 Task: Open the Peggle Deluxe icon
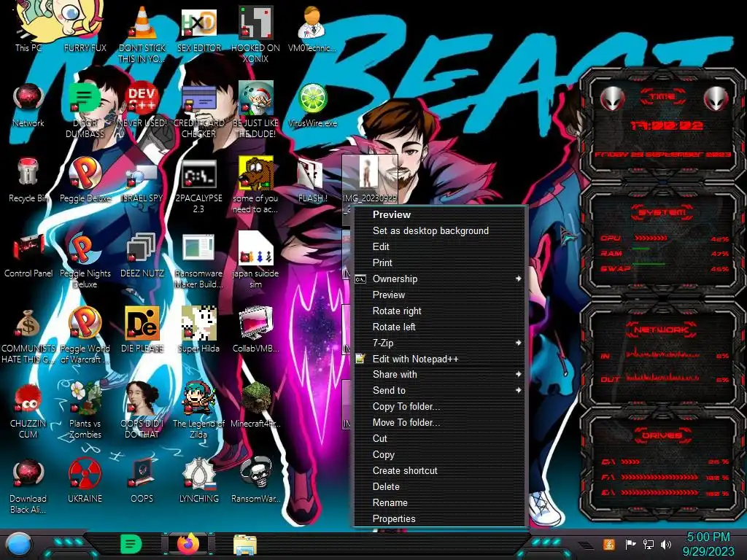(x=85, y=180)
